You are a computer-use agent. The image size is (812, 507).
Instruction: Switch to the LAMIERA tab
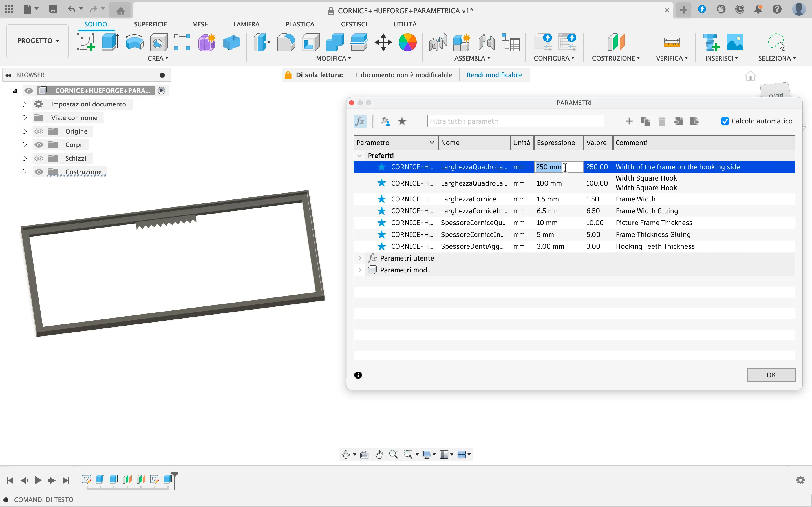tap(246, 24)
